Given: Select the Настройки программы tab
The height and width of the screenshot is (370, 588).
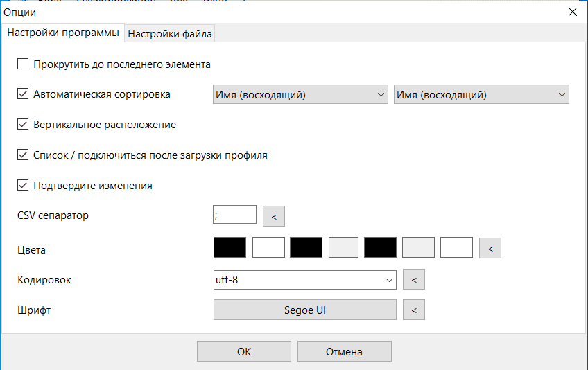Looking at the screenshot, I should (63, 33).
